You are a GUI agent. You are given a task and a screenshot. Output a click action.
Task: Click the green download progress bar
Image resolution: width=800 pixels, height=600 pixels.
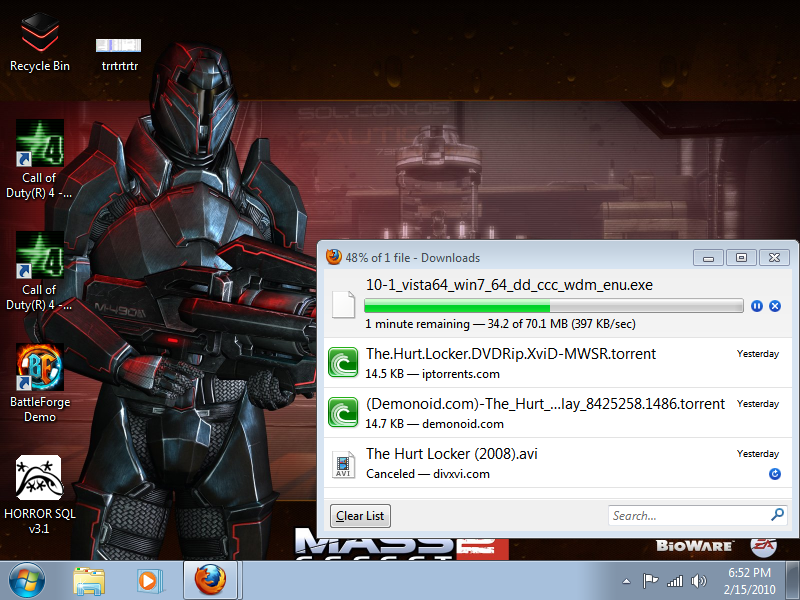(x=554, y=306)
